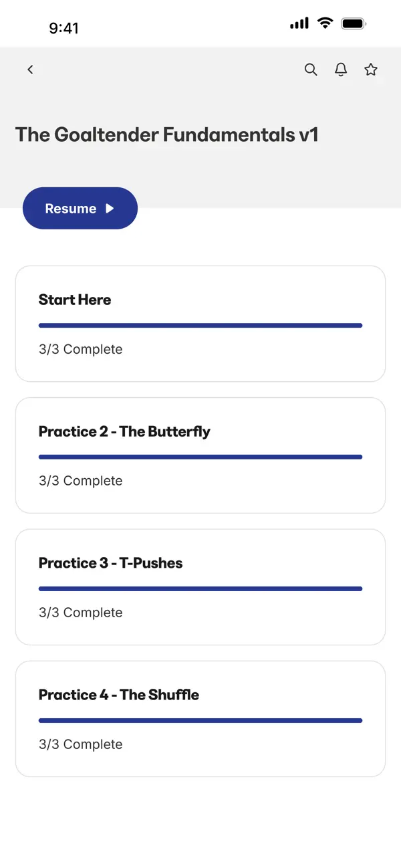Tap the Wi-Fi icon in status bar
The height and width of the screenshot is (868, 401).
[x=325, y=23]
